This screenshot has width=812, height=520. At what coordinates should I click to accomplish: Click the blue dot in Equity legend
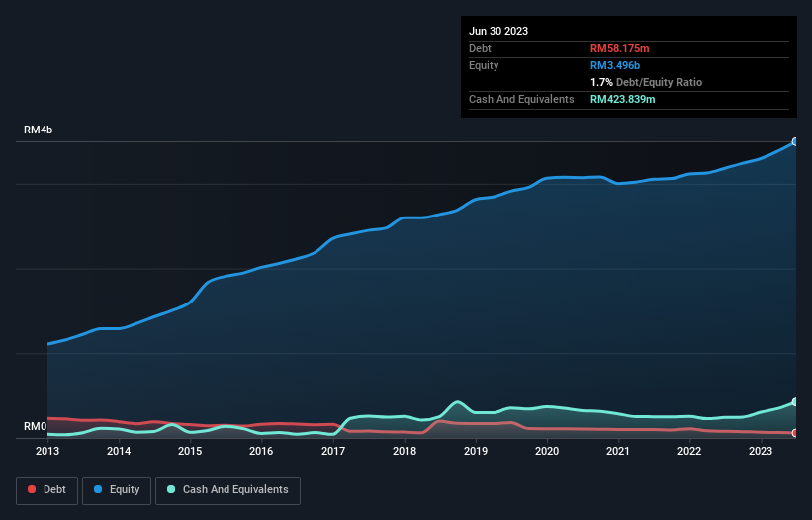(98, 489)
